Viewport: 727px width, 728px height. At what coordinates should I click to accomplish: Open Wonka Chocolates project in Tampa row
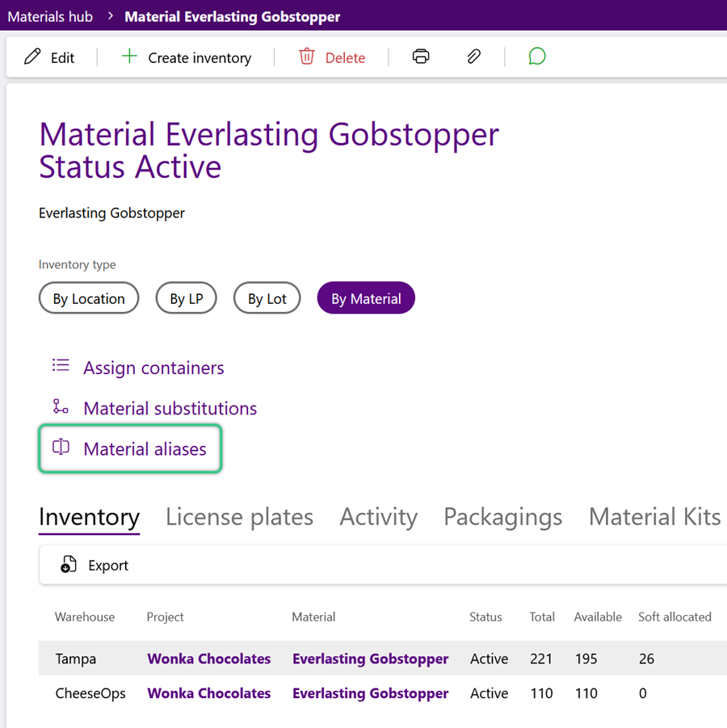pyautogui.click(x=209, y=659)
